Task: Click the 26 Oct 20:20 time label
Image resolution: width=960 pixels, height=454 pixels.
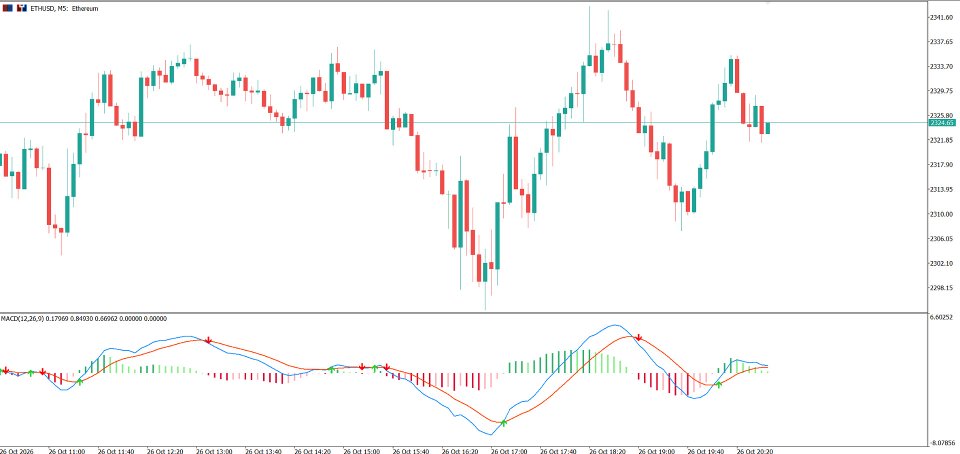Action: [755, 451]
